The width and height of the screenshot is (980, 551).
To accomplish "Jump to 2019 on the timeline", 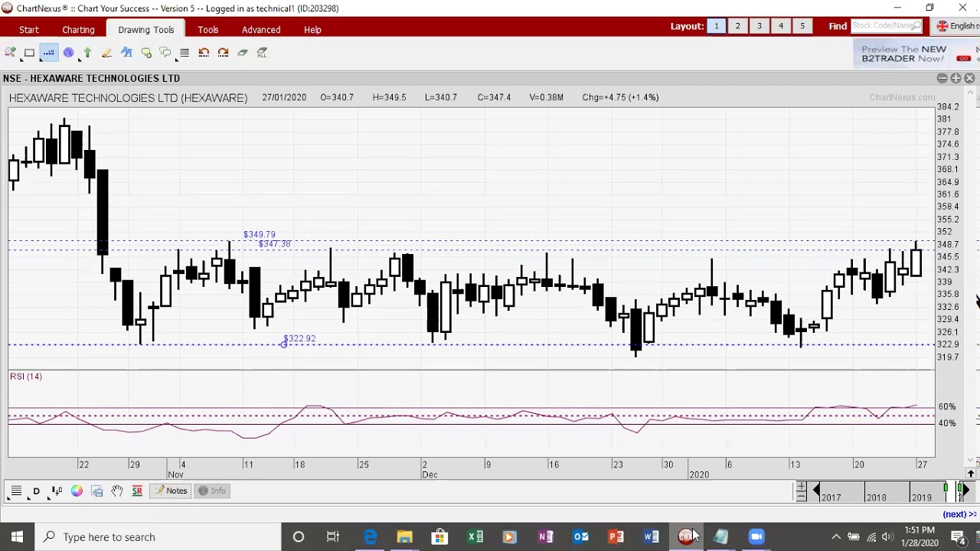I will [922, 497].
